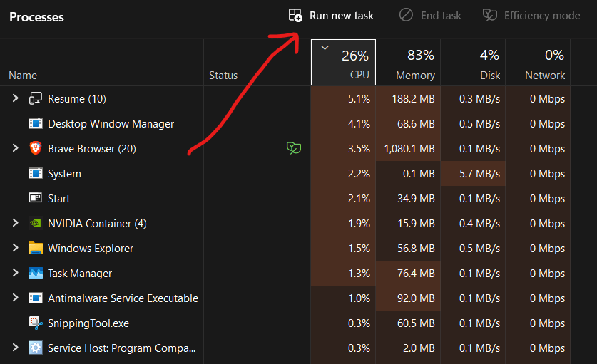Expand Service Host: Program Compa... process
The image size is (597, 364).
click(x=15, y=348)
